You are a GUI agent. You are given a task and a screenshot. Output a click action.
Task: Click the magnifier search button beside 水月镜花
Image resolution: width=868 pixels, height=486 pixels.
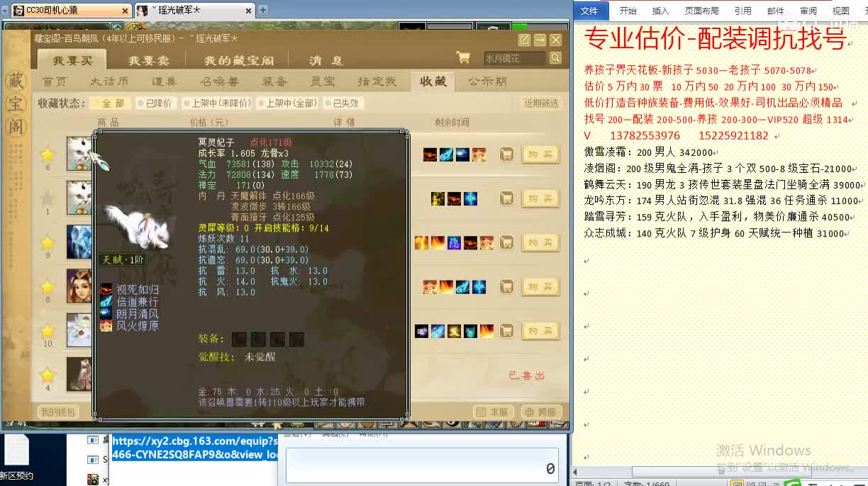(555, 58)
